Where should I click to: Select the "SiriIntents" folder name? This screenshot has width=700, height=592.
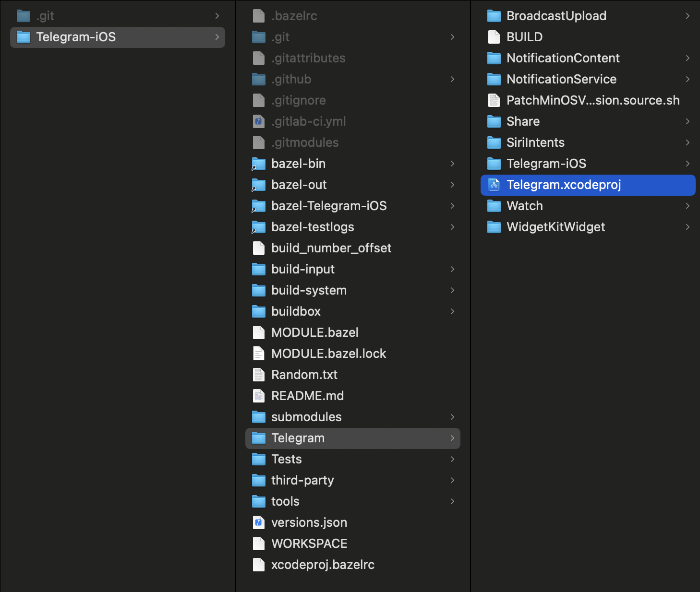pos(535,142)
